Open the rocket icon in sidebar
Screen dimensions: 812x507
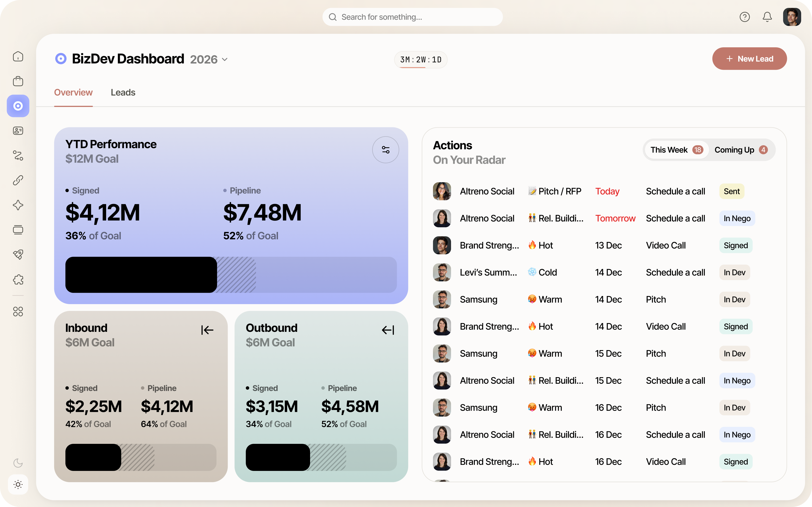(x=18, y=255)
